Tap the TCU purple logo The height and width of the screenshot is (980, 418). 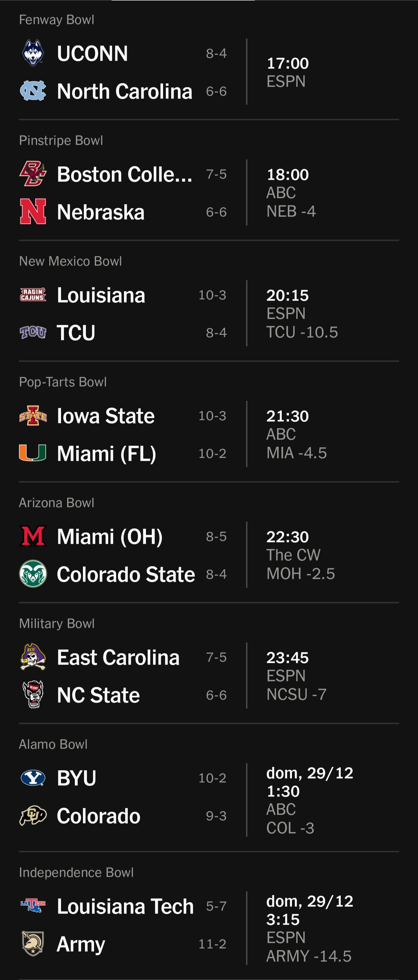[33, 332]
